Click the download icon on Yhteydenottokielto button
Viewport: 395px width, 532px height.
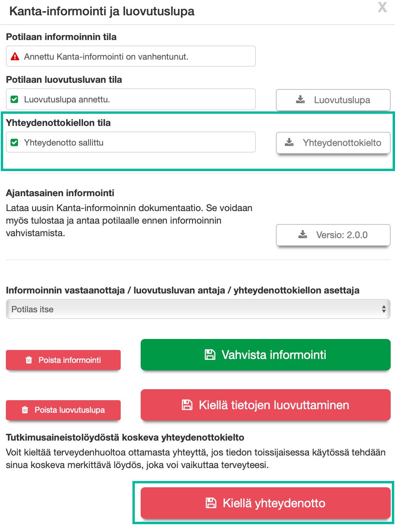click(x=290, y=142)
